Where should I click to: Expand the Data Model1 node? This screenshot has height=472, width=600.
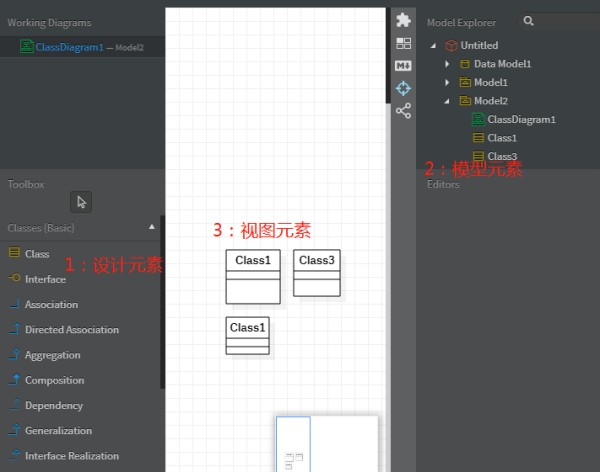[x=447, y=64]
